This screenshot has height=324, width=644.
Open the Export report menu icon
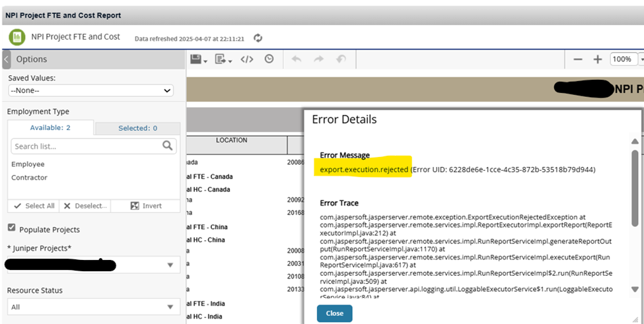point(223,59)
